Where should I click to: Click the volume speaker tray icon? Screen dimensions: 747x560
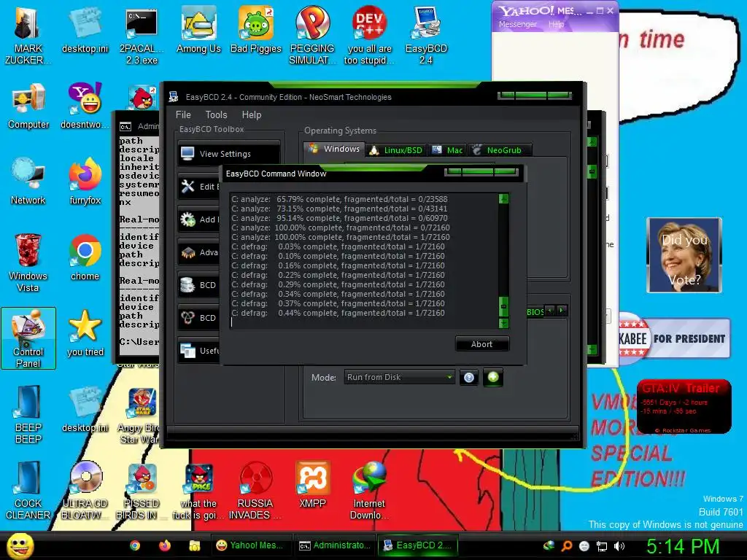coord(619,546)
